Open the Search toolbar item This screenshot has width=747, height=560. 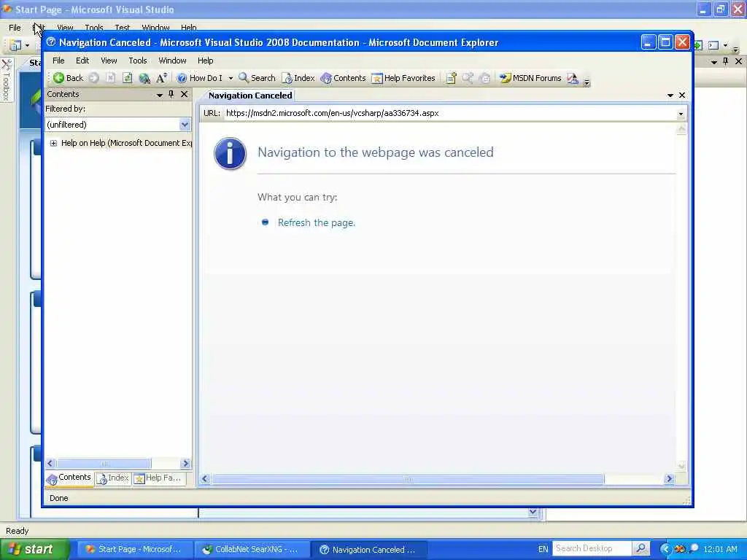(x=258, y=78)
